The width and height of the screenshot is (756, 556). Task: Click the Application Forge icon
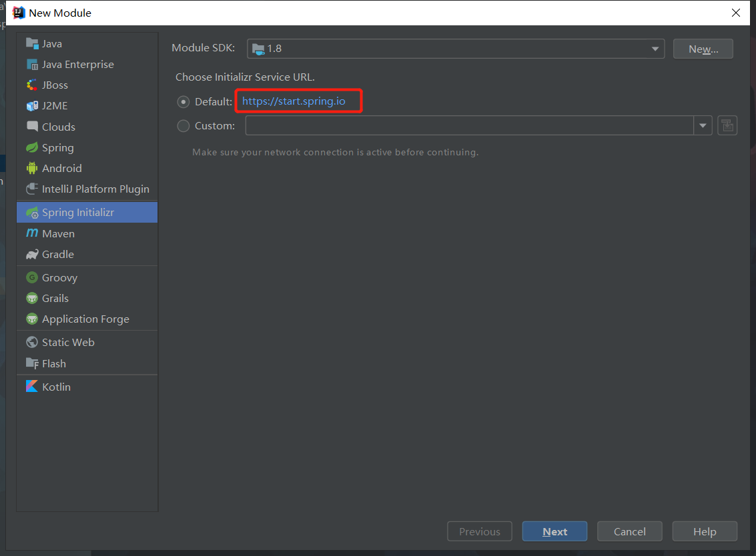tap(32, 319)
